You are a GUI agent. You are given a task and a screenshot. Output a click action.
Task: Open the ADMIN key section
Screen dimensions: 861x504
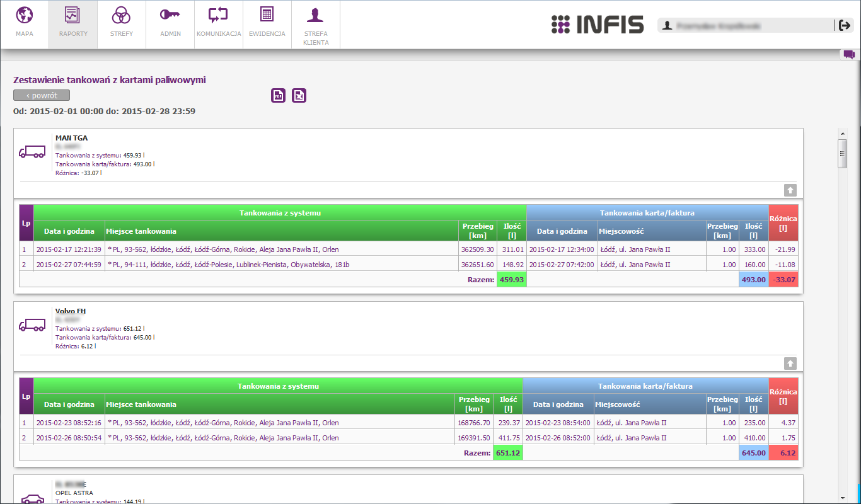coord(170,25)
